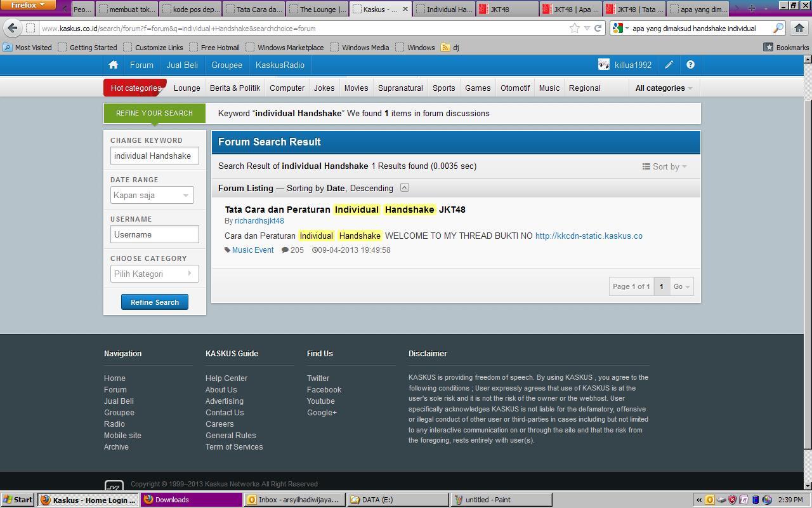
Task: Switch to the Individual Ha... browser tab
Action: point(444,9)
